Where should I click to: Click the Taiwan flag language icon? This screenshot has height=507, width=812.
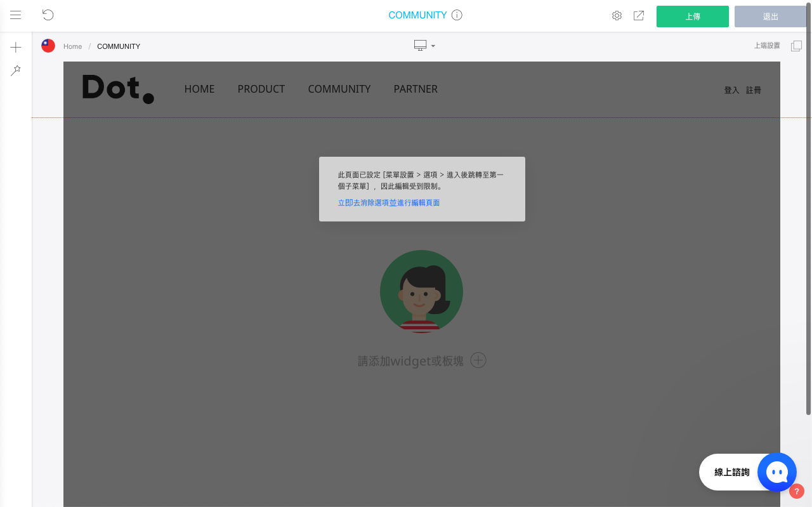tap(48, 46)
